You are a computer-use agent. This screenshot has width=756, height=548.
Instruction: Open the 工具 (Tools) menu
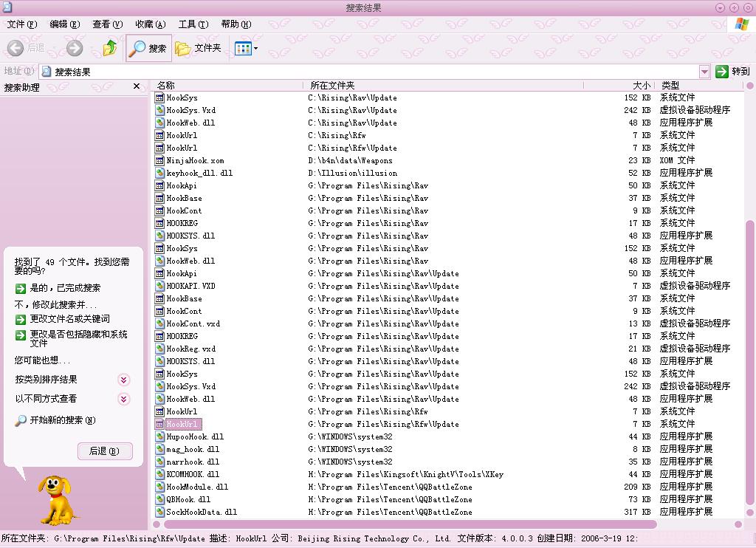pos(193,24)
